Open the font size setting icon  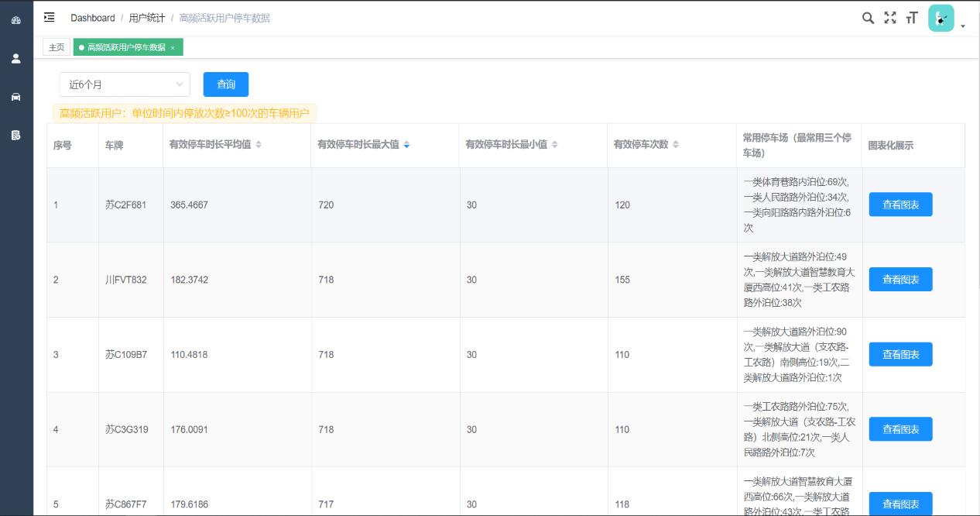coord(912,18)
